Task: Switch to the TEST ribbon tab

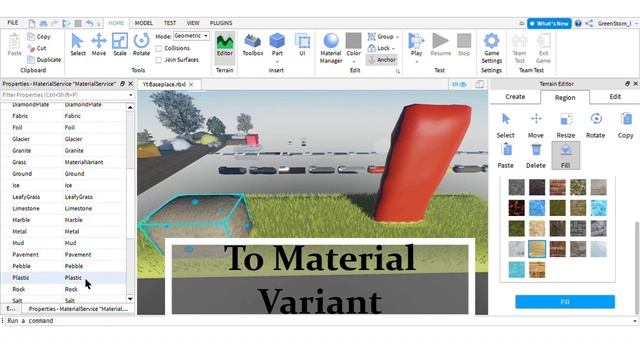Action: click(x=170, y=23)
